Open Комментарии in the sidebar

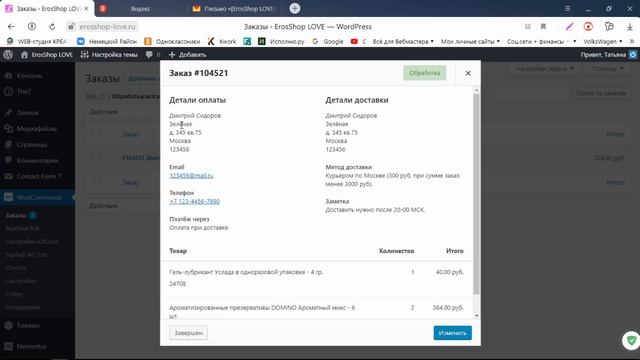(37, 160)
